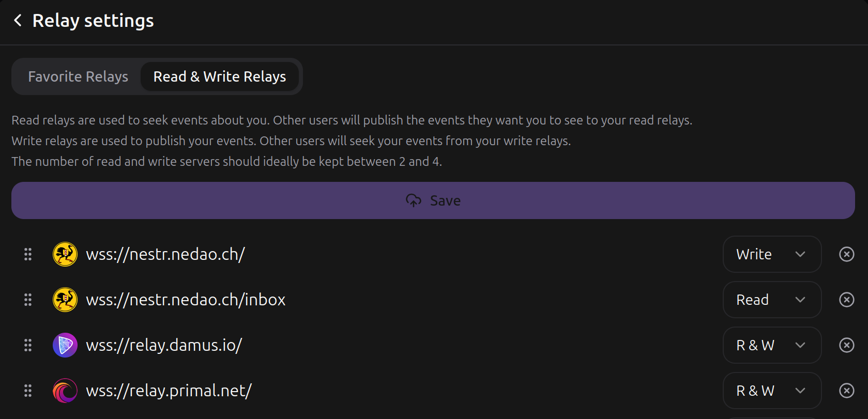
Task: Click the relay.primal.net logo icon
Action: tap(65, 391)
